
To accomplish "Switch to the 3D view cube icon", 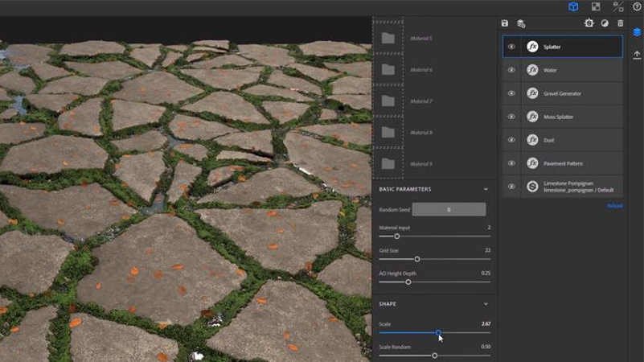I will 573,6.
